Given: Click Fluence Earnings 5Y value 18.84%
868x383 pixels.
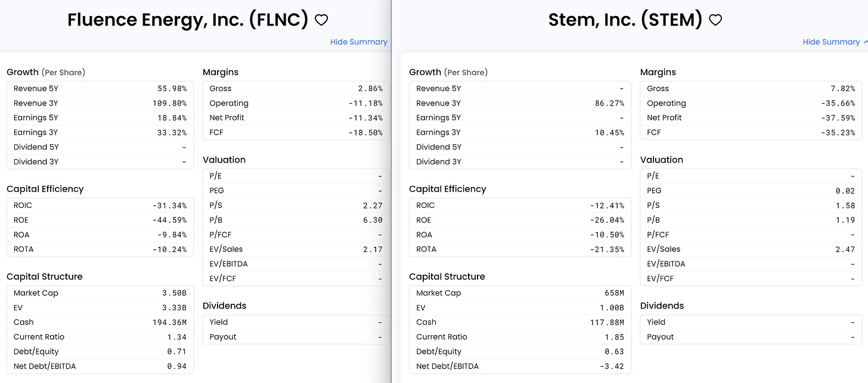Looking at the screenshot, I should (172, 117).
